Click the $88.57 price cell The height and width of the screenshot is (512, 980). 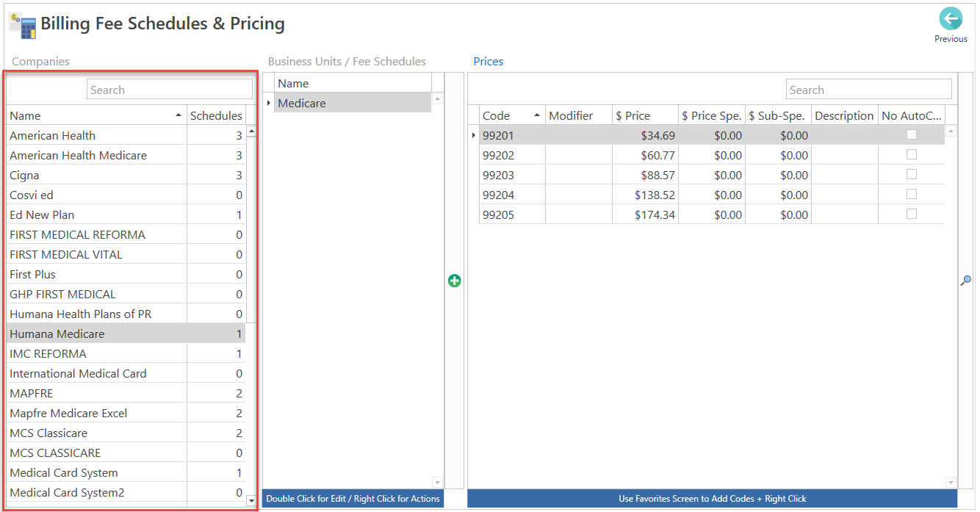pos(645,175)
